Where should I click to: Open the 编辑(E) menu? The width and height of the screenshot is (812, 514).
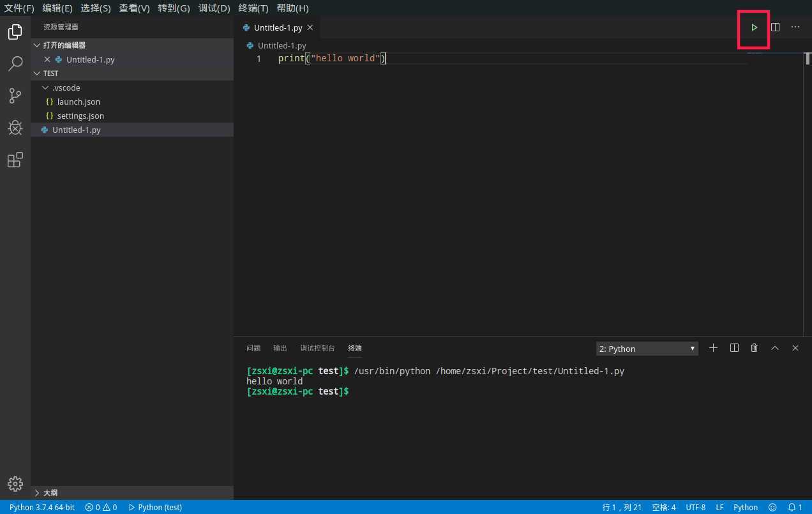(57, 8)
